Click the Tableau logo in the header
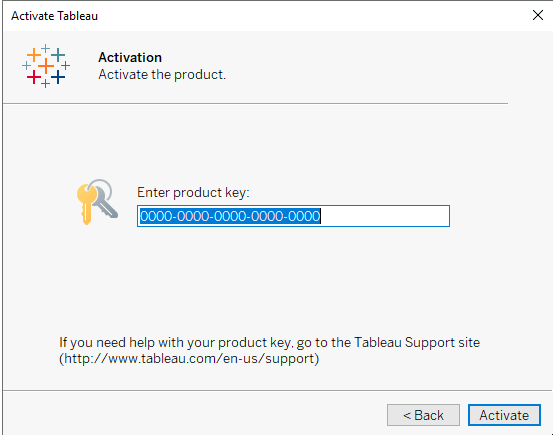Viewport: 553px width, 435px height. click(x=46, y=66)
